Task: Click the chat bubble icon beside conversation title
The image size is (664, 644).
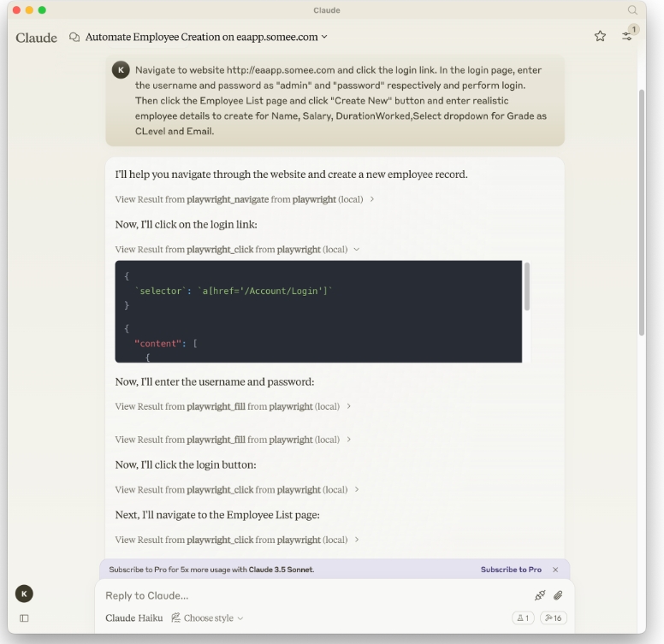Action: click(74, 37)
